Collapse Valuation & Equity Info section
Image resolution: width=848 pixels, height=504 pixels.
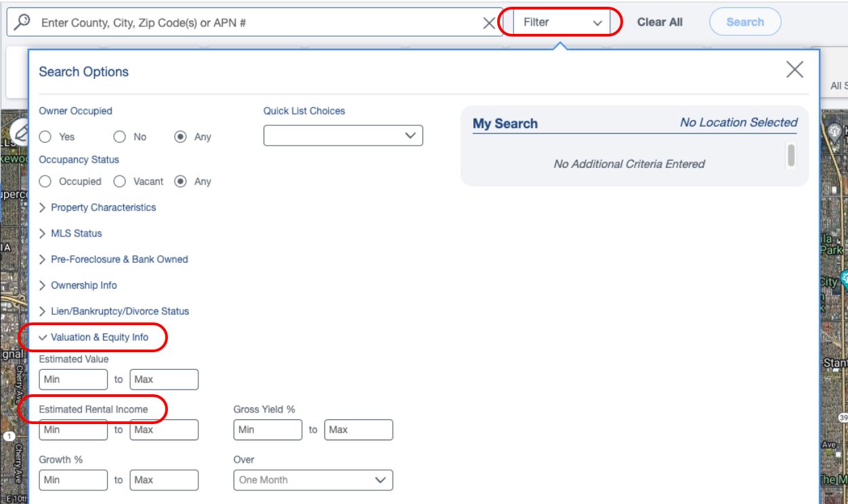point(99,337)
